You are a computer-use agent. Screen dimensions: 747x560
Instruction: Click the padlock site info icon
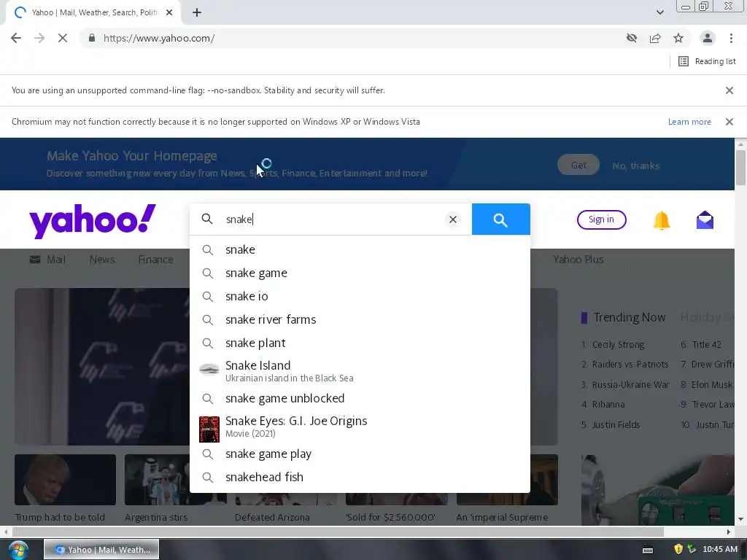(92, 38)
